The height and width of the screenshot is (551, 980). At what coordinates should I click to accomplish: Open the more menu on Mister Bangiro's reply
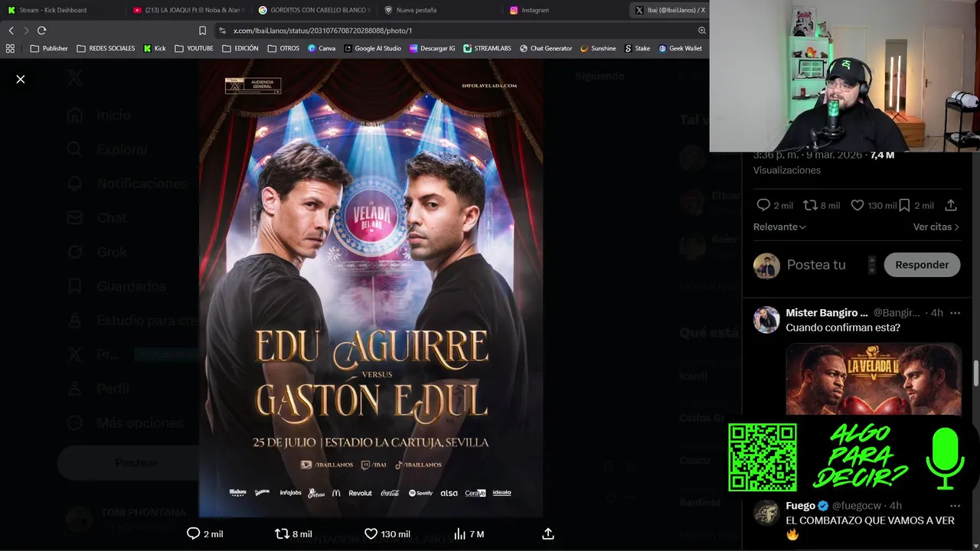(x=955, y=313)
